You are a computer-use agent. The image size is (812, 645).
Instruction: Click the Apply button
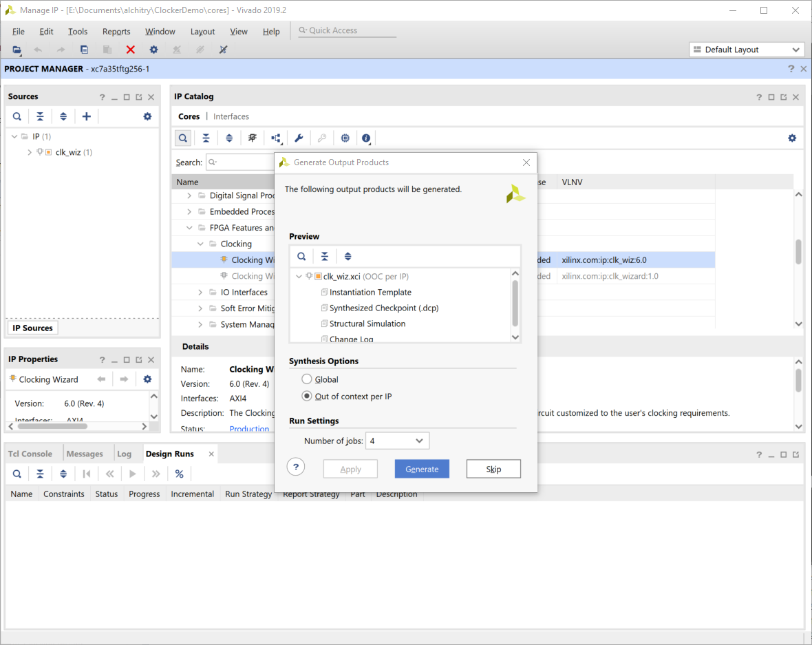(350, 469)
